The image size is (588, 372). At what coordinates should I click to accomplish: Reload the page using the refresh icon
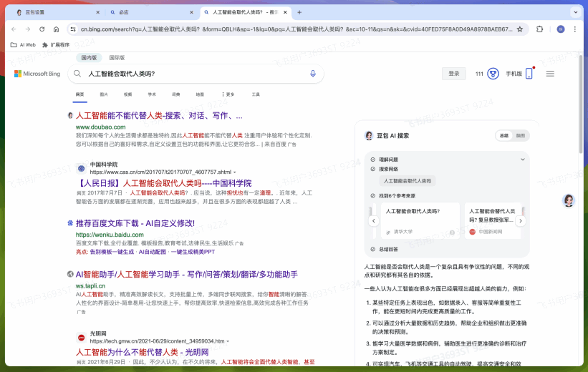coord(42,29)
